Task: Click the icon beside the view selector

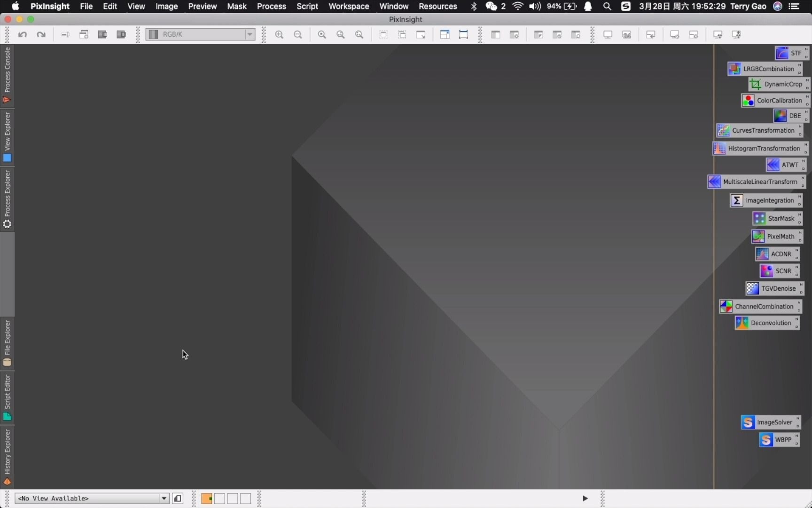Action: [x=178, y=499]
